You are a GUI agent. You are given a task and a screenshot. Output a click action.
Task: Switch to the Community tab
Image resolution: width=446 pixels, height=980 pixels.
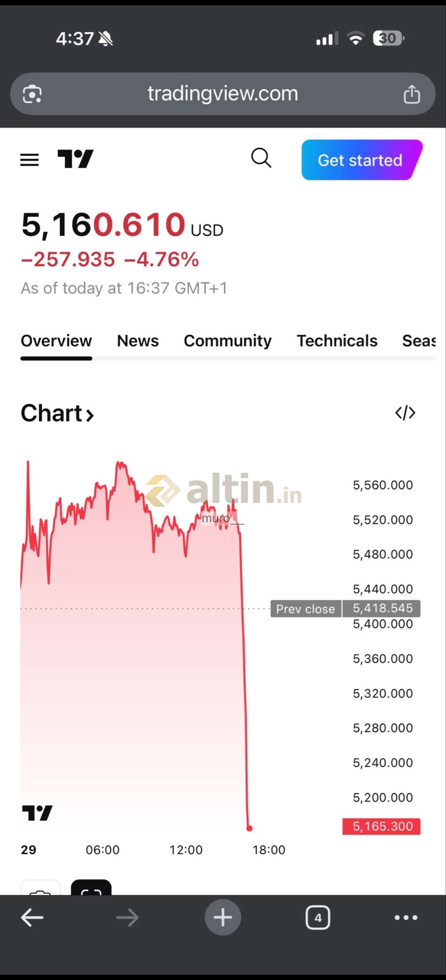(228, 341)
